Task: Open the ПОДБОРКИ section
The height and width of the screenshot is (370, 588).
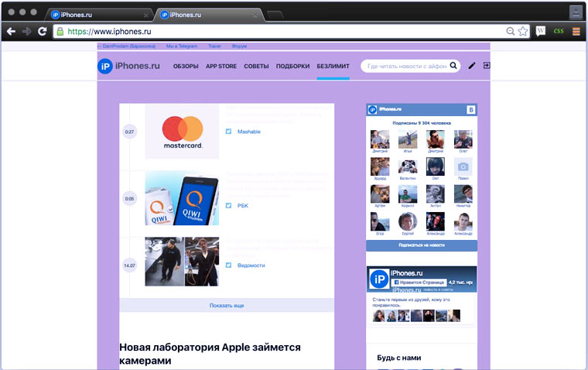Action: coord(293,66)
